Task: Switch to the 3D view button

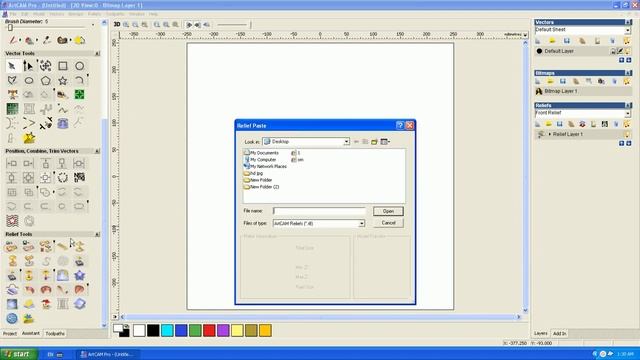Action: 117,24
